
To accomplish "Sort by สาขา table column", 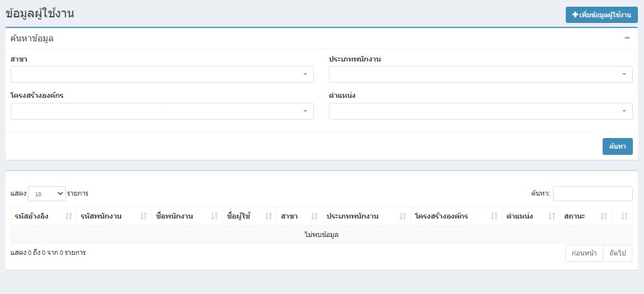I will (300, 216).
